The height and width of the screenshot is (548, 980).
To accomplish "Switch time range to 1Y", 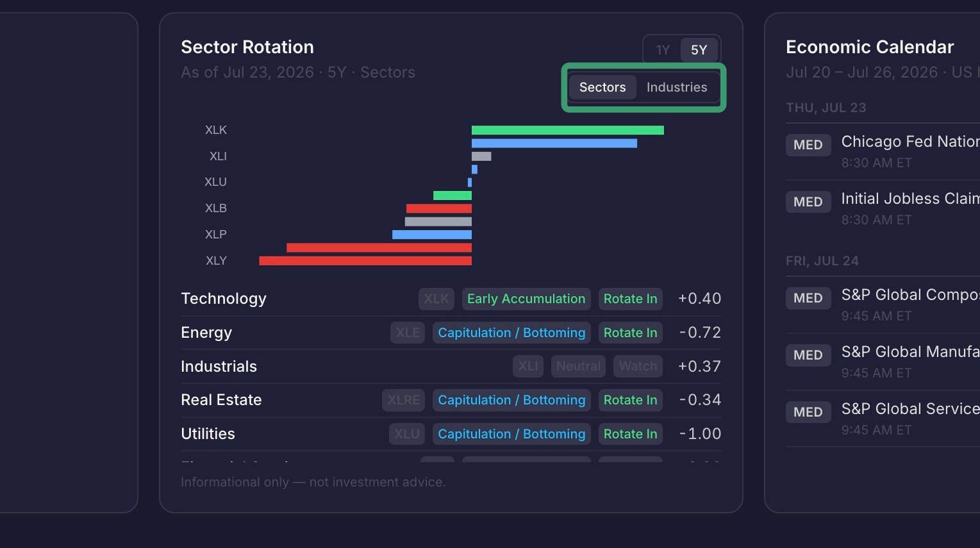I will (x=663, y=50).
